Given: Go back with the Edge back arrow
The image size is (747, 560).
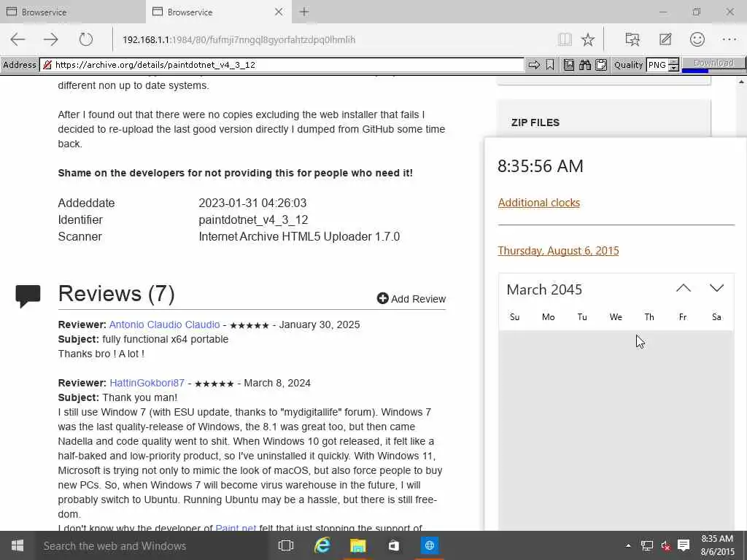Looking at the screenshot, I should [18, 39].
